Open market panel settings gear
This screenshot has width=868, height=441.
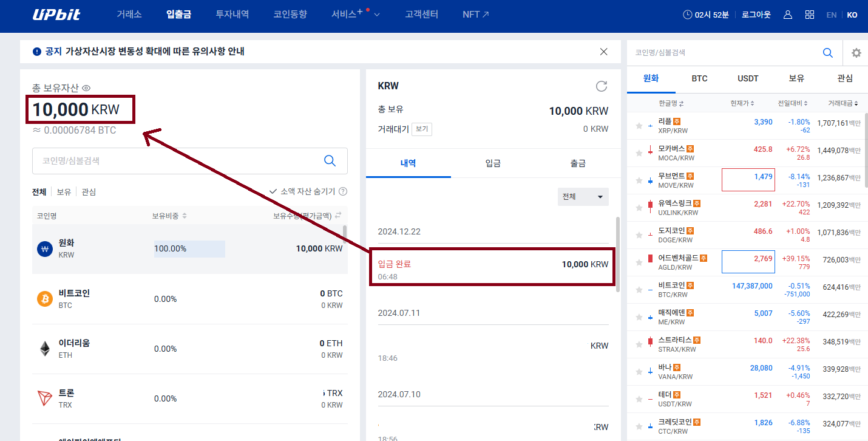[x=856, y=53]
